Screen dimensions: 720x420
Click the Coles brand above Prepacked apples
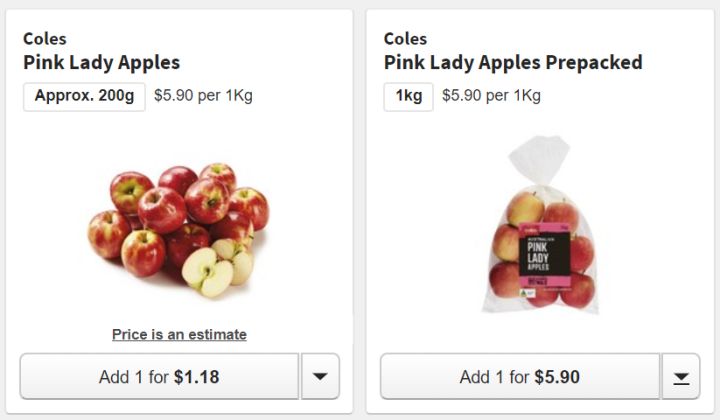tap(405, 39)
